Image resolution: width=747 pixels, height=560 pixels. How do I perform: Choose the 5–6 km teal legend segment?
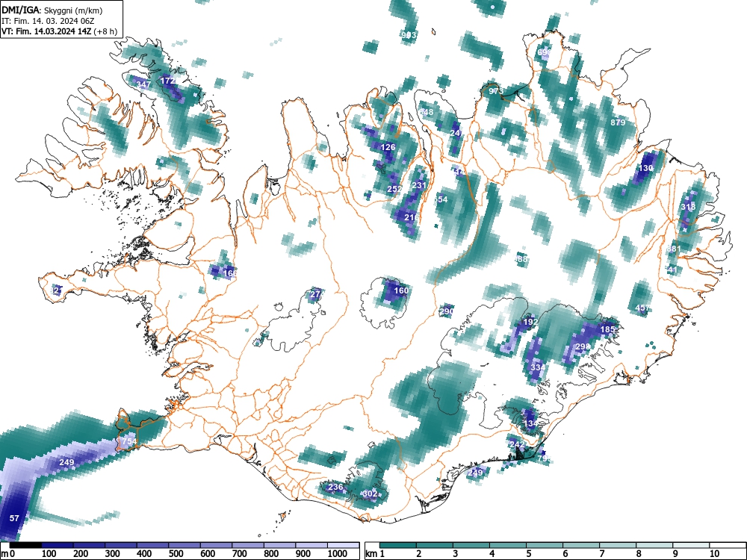545,545
